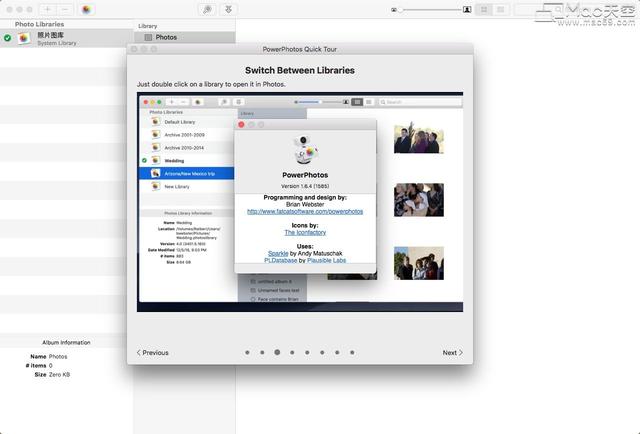Click the 照片图库 library flower icon
The width and height of the screenshot is (640, 434).
point(24,38)
